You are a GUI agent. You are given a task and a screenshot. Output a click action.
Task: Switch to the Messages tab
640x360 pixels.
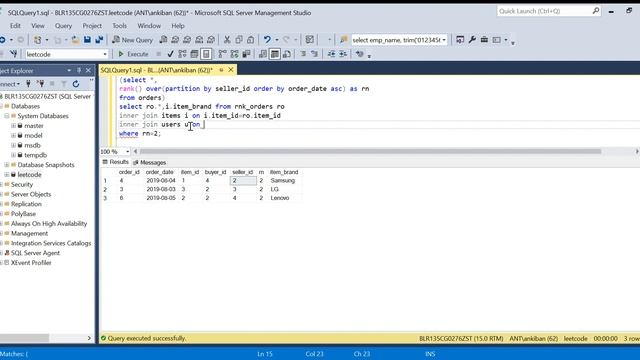pos(149,162)
